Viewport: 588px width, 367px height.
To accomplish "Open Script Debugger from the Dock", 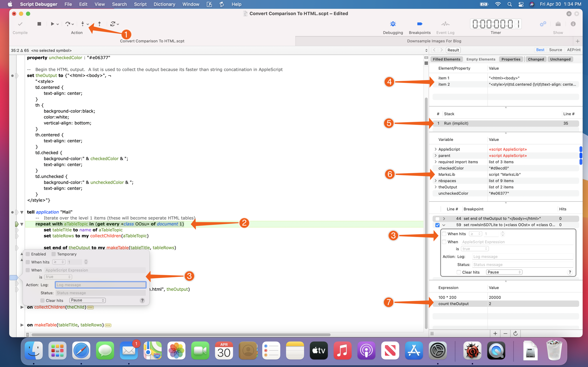I will coord(472,351).
